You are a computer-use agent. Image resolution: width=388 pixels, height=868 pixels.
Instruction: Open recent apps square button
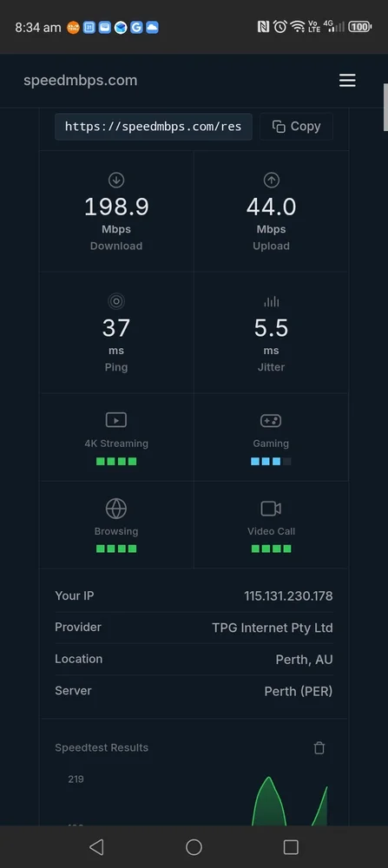tap(291, 846)
